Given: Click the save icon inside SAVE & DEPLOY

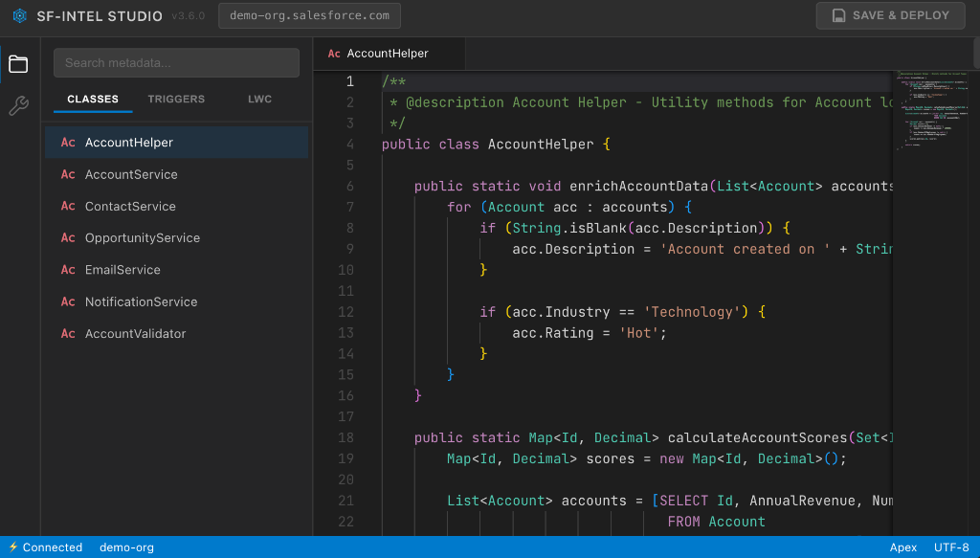Looking at the screenshot, I should point(839,15).
